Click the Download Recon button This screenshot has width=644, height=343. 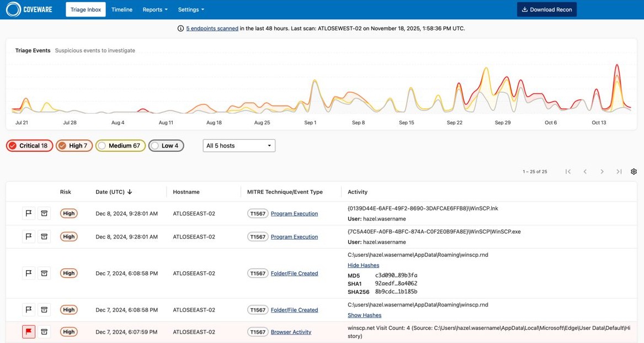[546, 9]
